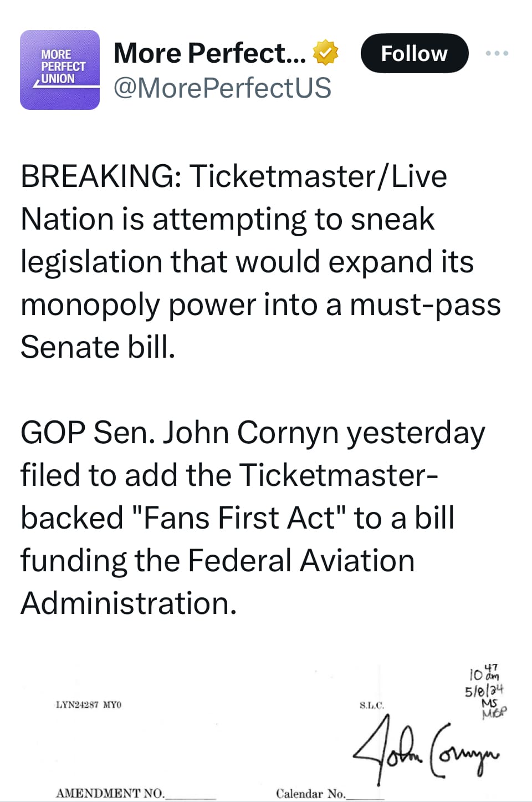Open the @MorePerfectUS handle link
Screen dimensions: 532x802
222,88
